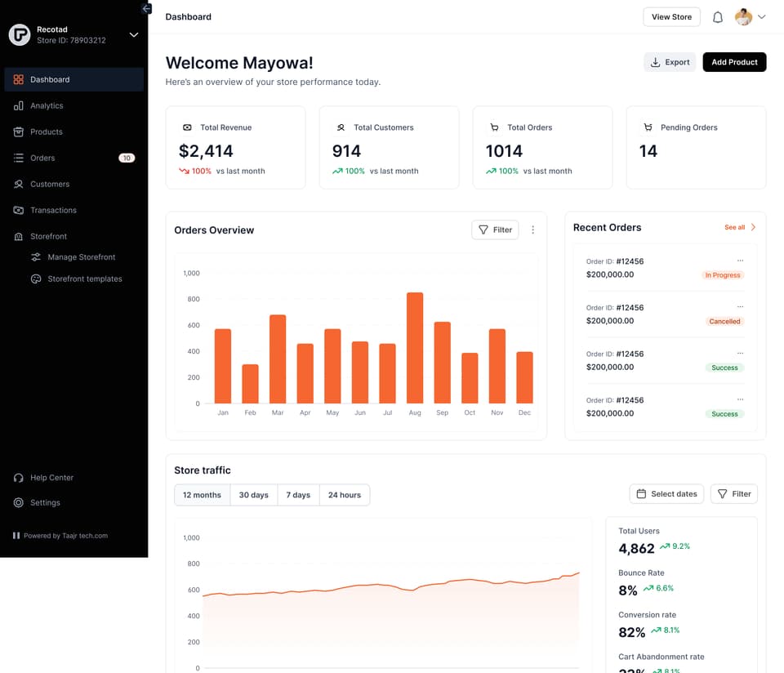The width and height of the screenshot is (784, 673).
Task: Click the Total Revenue icon
Action: coord(187,127)
